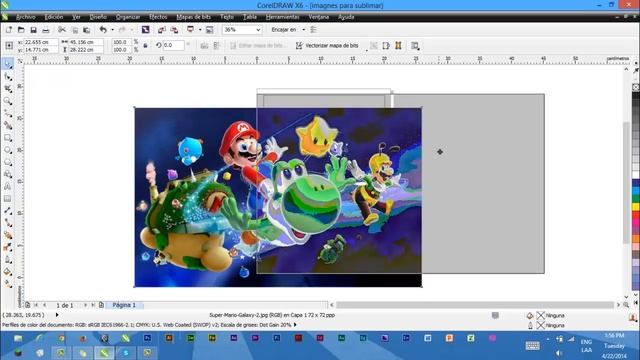Click the object width field
The image size is (640, 360).
pos(85,42)
